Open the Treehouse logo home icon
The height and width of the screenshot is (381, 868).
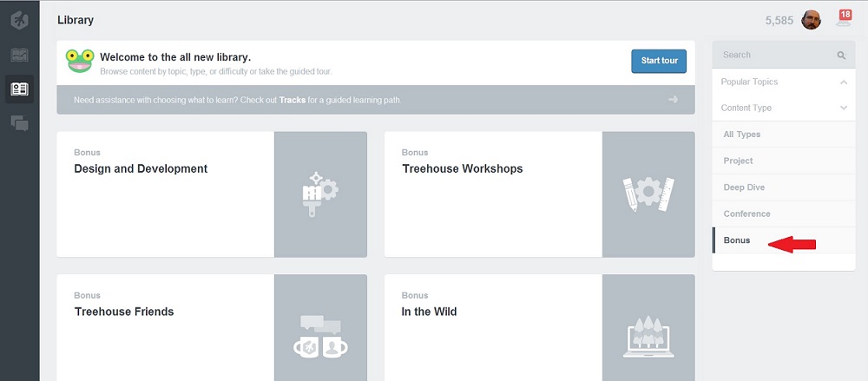19,21
